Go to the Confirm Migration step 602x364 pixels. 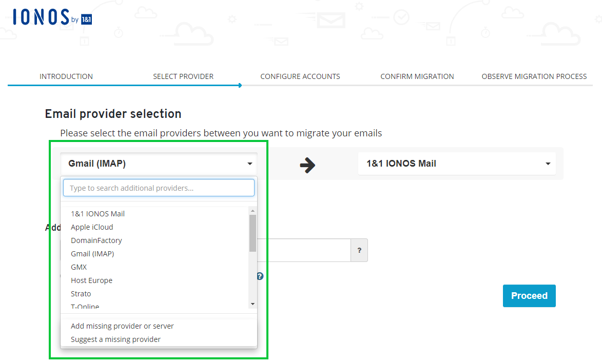[417, 76]
